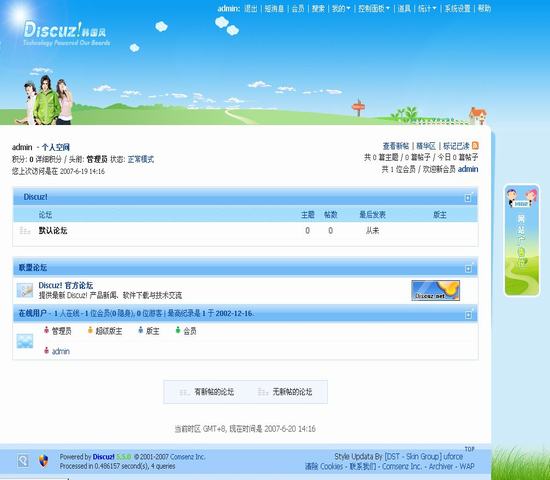Click the footer shield icon
The image size is (550, 480).
point(43,461)
